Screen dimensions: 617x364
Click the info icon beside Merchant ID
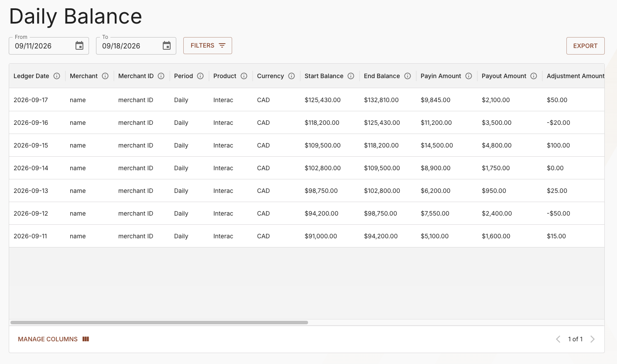point(161,76)
